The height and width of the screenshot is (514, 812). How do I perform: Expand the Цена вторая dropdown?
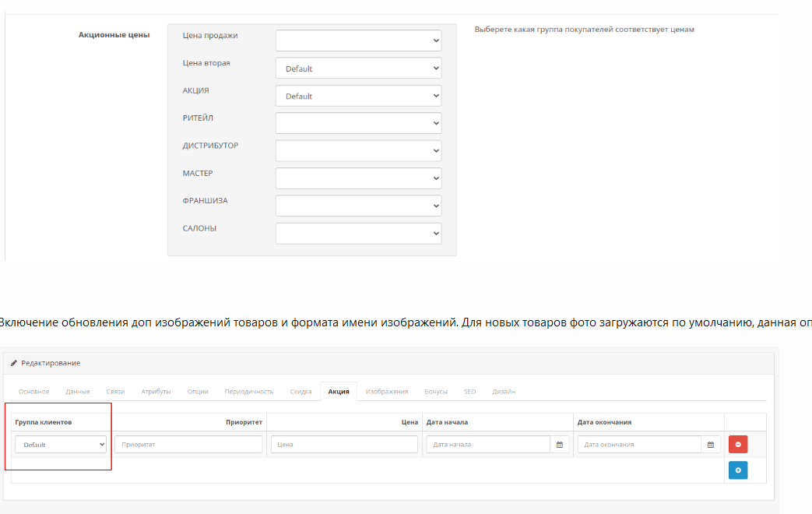pyautogui.click(x=358, y=69)
